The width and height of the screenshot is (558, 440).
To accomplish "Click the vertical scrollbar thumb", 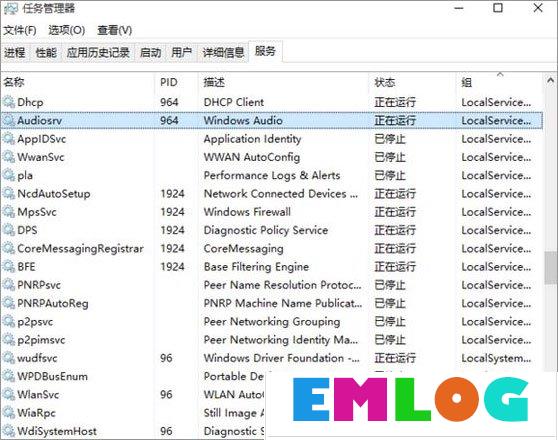I will (x=551, y=268).
